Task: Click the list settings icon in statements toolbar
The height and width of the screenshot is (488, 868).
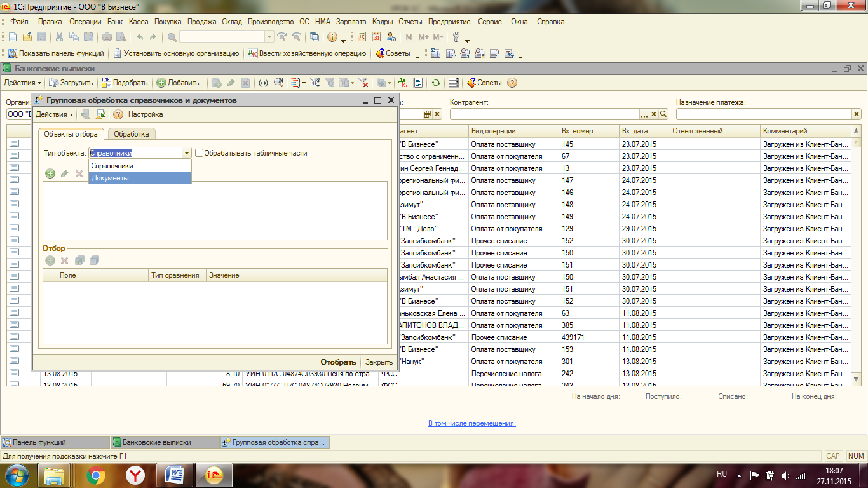Action: tap(453, 83)
